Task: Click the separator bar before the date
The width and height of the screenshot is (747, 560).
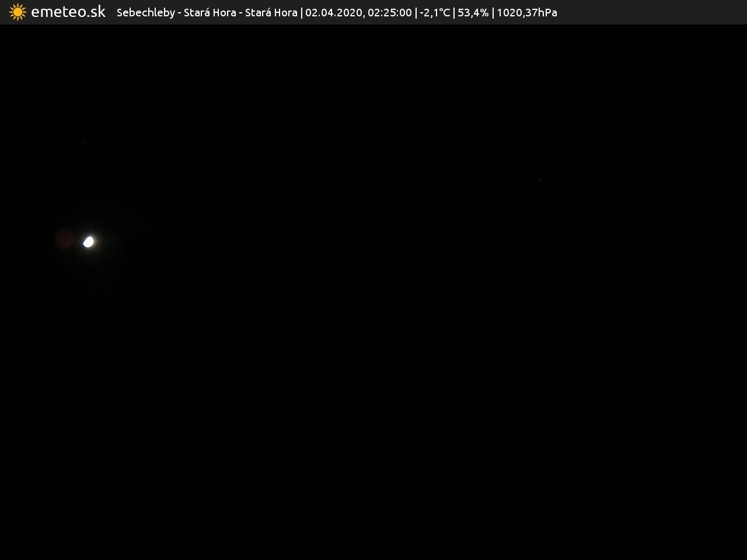Action: tap(302, 13)
